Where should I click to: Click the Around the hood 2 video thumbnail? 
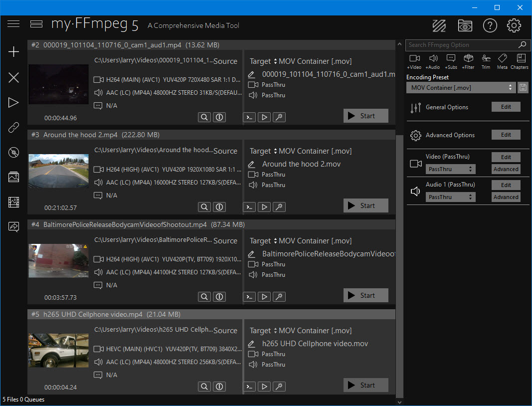[x=58, y=171]
